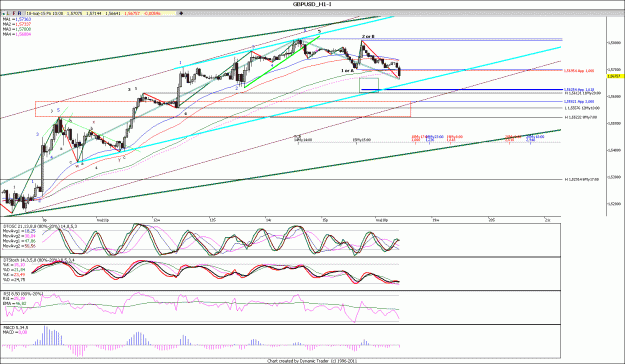Image resolution: width=625 pixels, height=364 pixels.
Task: Click the red last price value in data bar
Action: point(132,14)
